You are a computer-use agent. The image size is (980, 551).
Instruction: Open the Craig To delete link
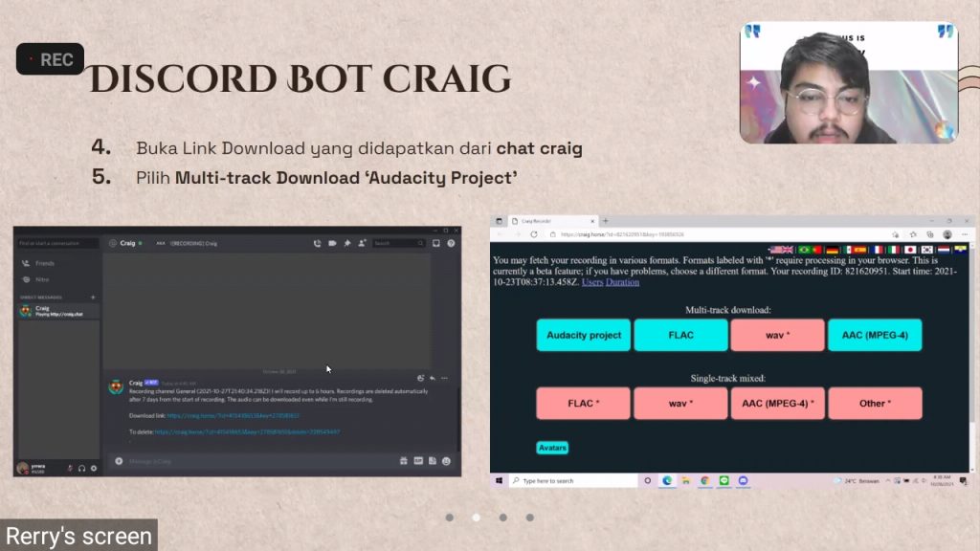click(x=248, y=431)
